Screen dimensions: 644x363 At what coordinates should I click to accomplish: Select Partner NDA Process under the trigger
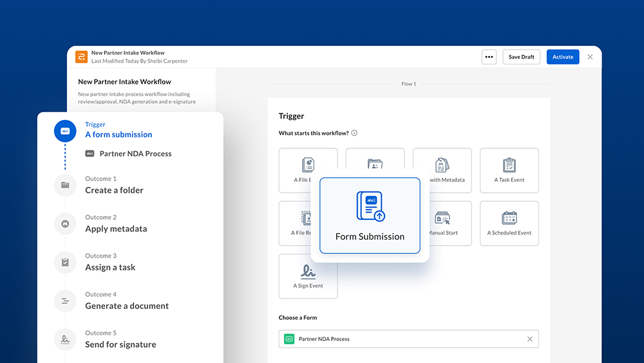[135, 153]
